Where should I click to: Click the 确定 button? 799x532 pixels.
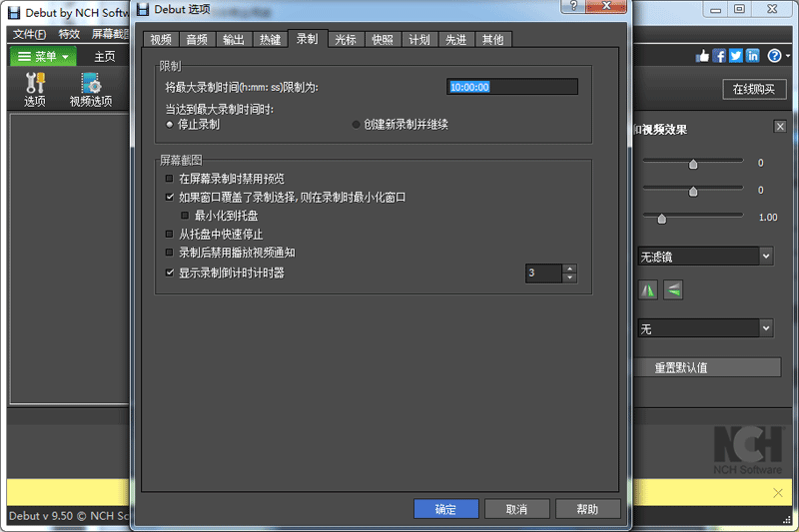[x=445, y=509]
